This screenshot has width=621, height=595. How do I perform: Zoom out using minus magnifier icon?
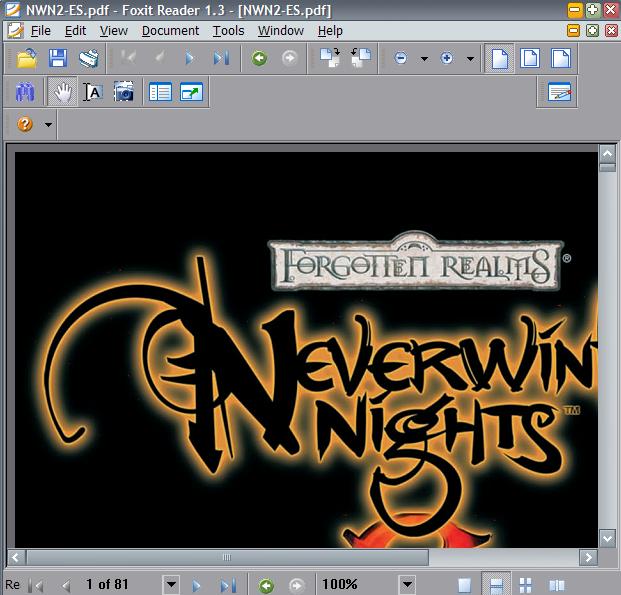pyautogui.click(x=400, y=59)
